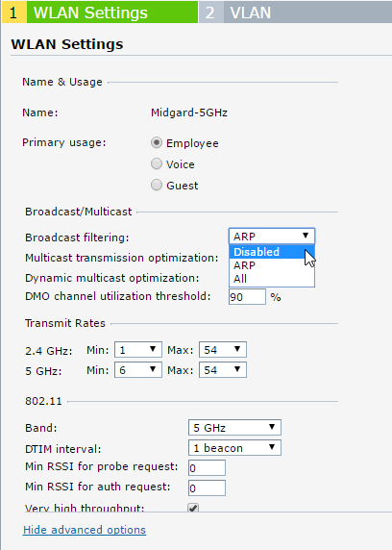Open the Broadcast filtering dropdown

272,237
